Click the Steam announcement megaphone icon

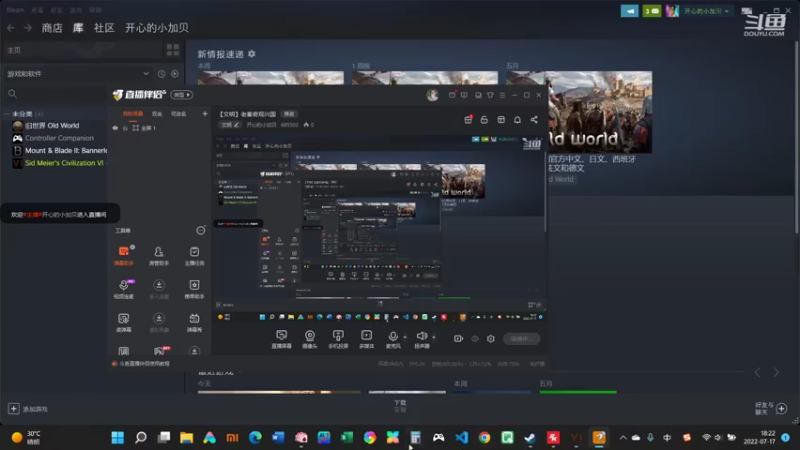pyautogui.click(x=630, y=11)
